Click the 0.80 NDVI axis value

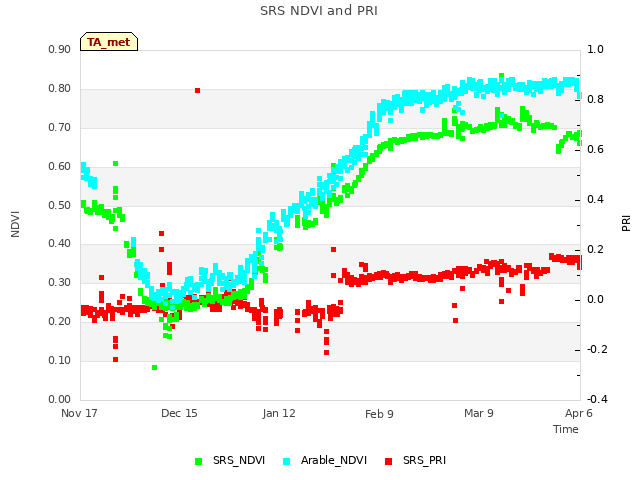click(x=60, y=89)
